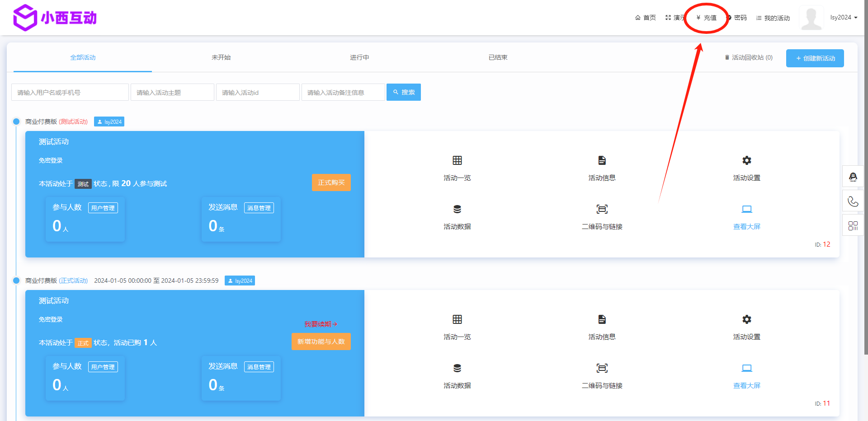
Task: Click 正式购买 button on activity 12
Action: pos(331,182)
